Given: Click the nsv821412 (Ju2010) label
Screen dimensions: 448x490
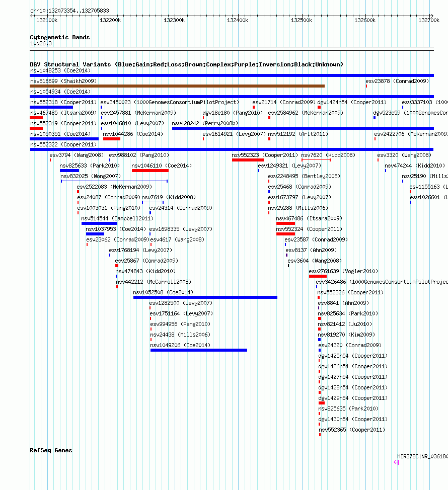Looking at the screenshot, I should pyautogui.click(x=345, y=324).
